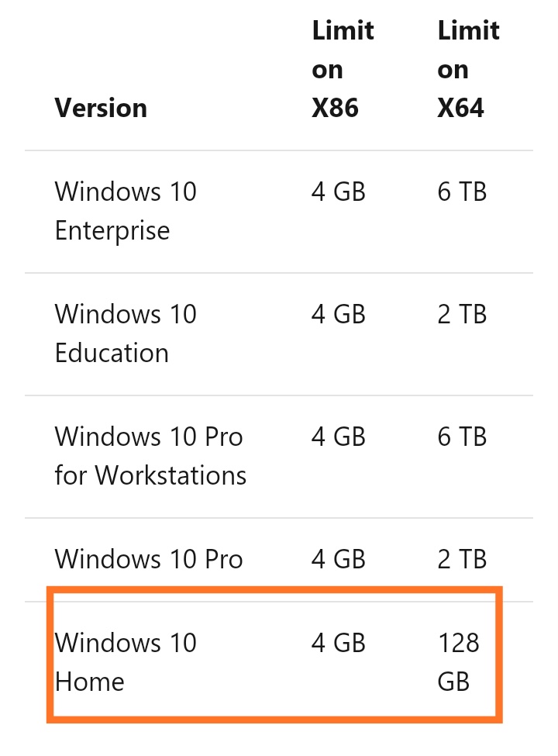Select the Windows 10 Pro version cell
The width and height of the screenshot is (558, 756).
[x=149, y=559]
